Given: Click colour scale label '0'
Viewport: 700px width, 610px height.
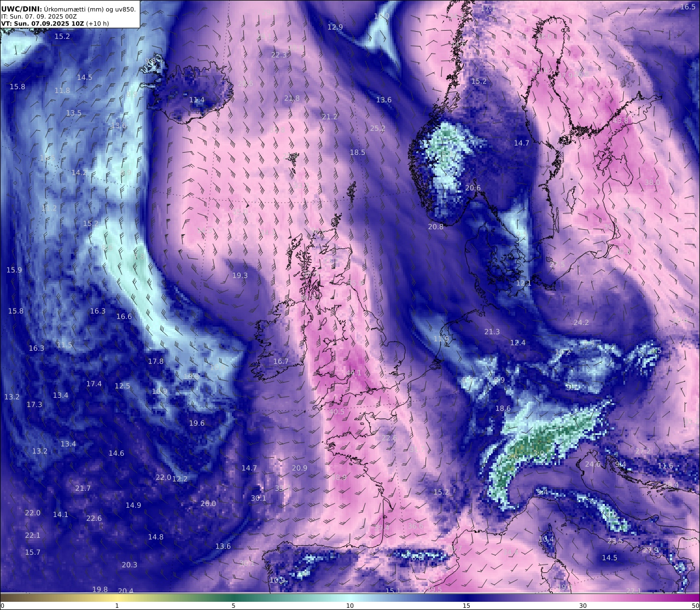Looking at the screenshot, I should click(x=2, y=606).
